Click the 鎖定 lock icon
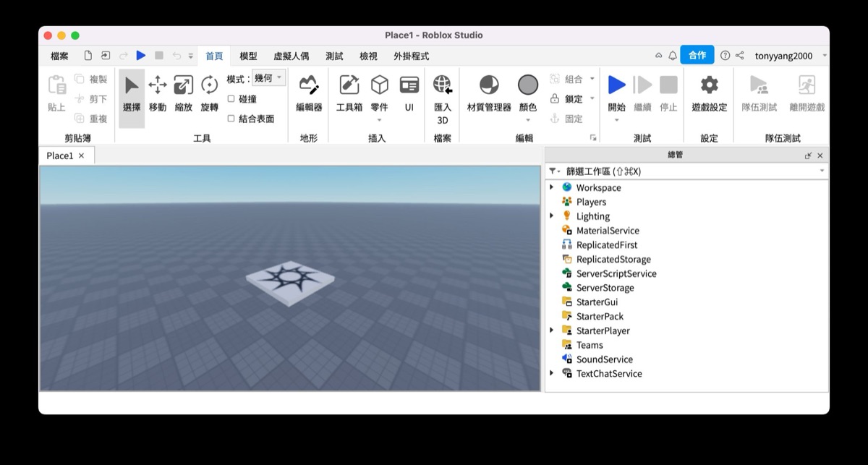This screenshot has height=465, width=868. pos(555,98)
